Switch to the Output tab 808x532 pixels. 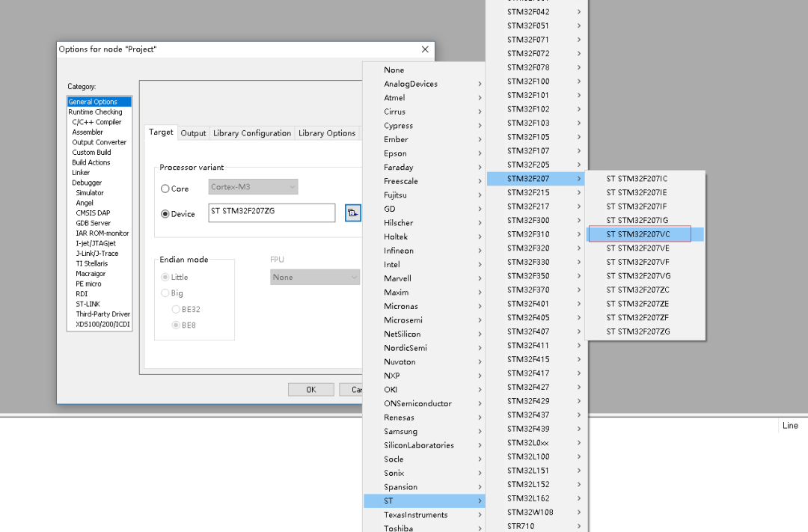193,133
